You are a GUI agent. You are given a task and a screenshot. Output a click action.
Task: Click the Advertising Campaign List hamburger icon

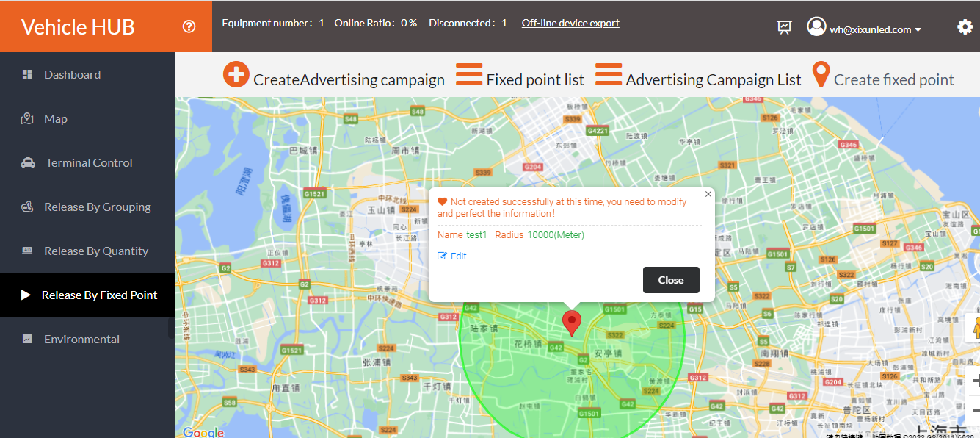click(609, 75)
